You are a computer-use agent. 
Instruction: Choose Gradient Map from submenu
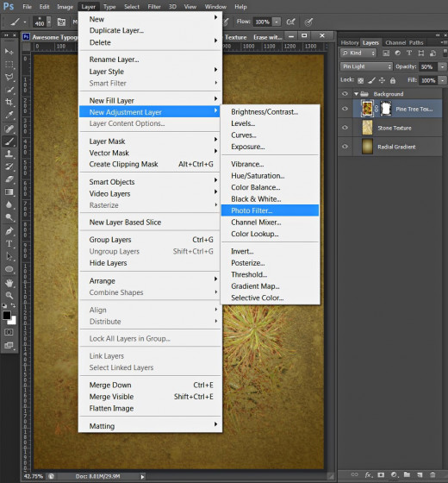270,286
